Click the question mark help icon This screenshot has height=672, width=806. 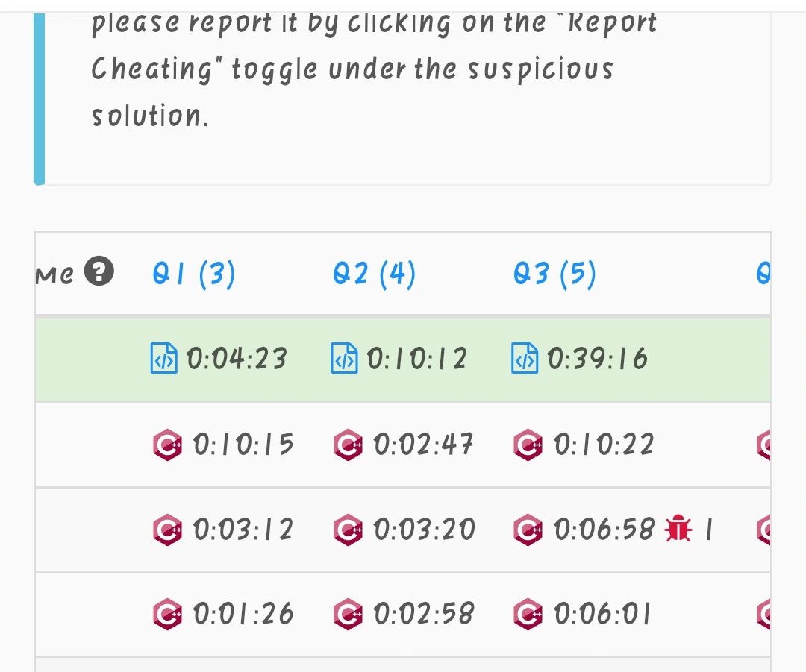(99, 271)
